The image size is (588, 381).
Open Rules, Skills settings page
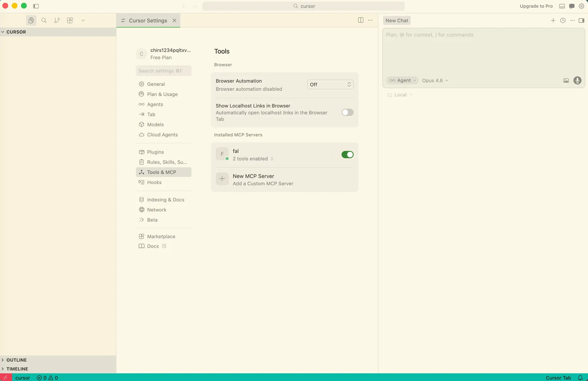coord(164,162)
